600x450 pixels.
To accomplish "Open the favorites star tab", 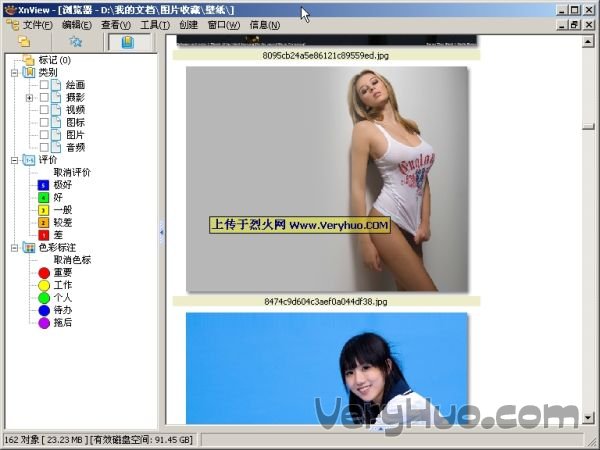I will 75,42.
